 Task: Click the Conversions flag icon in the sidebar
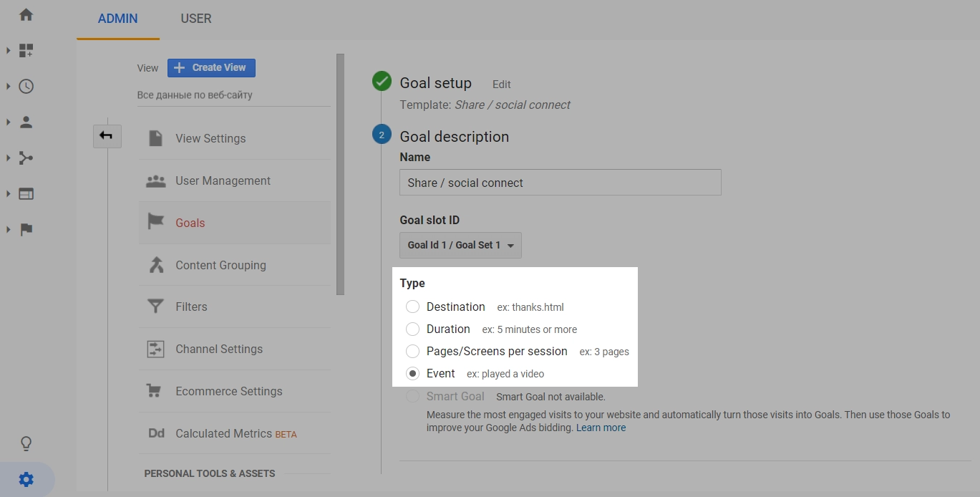pos(26,229)
